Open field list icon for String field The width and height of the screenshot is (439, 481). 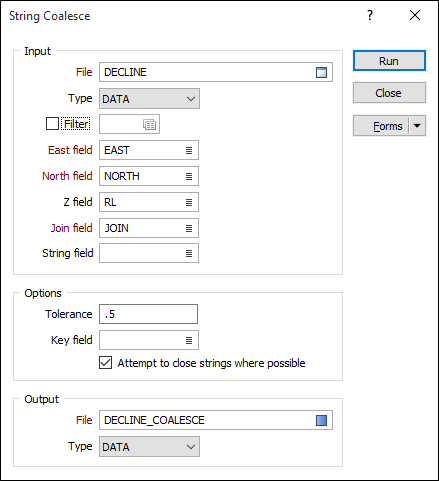point(189,253)
